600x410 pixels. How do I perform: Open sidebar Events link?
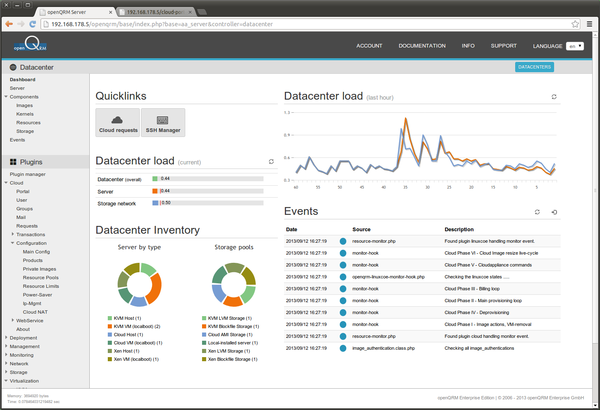(x=17, y=140)
